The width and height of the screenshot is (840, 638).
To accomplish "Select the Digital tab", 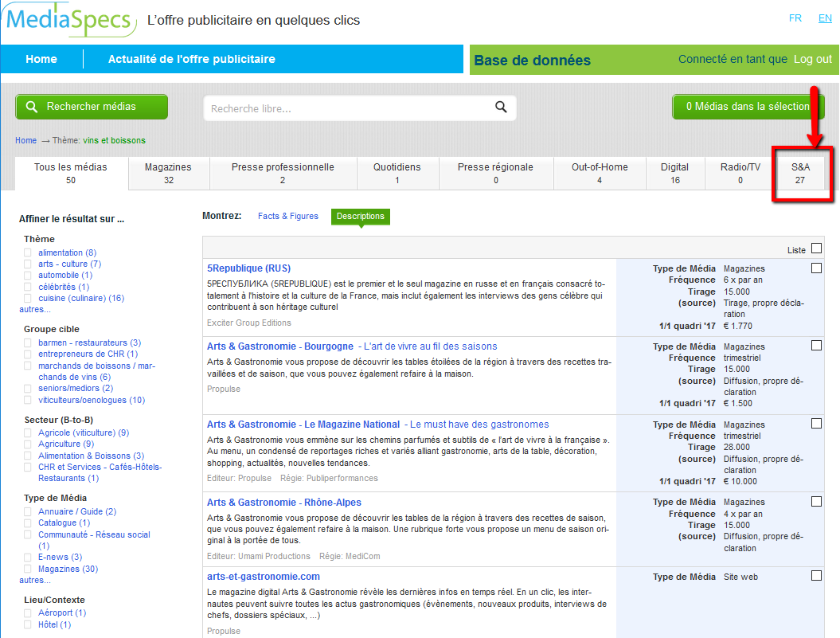I will pos(674,173).
